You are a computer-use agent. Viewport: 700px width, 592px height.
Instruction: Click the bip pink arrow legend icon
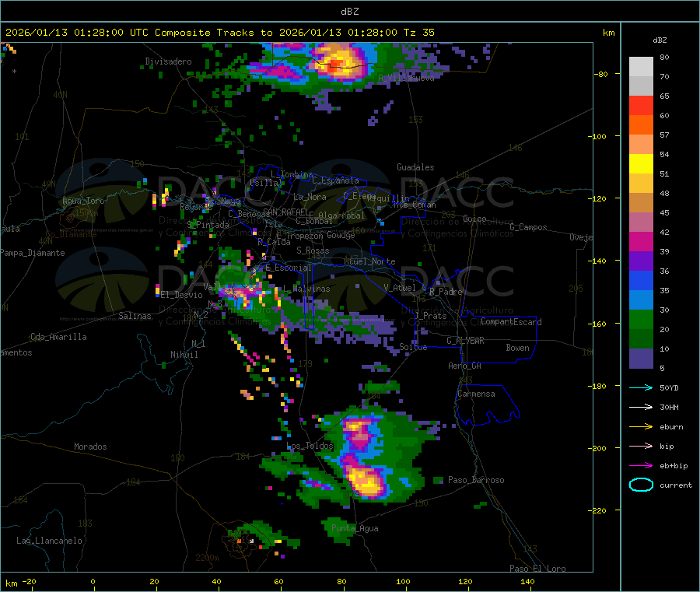point(641,446)
